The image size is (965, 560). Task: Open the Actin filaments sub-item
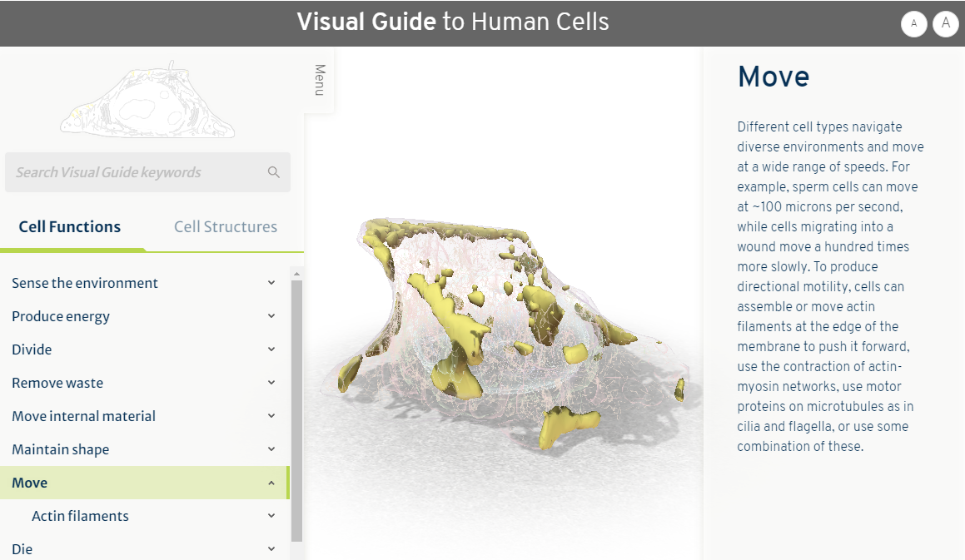[80, 516]
